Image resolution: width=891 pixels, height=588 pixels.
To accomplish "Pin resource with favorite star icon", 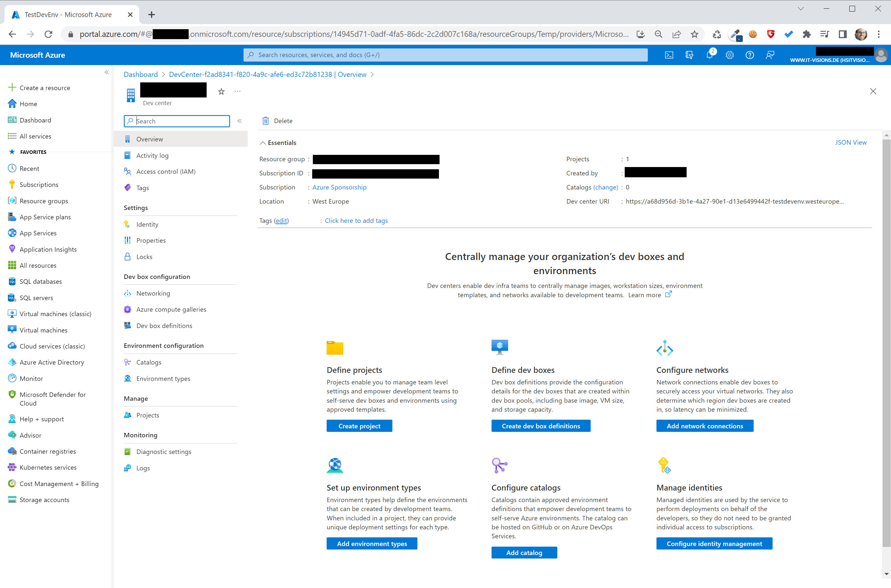I will tap(221, 91).
